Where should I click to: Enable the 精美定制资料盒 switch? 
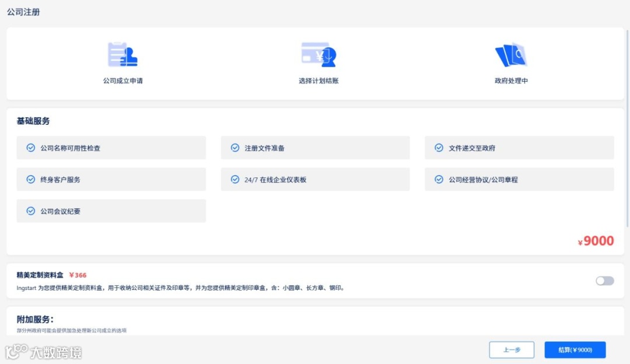(604, 281)
